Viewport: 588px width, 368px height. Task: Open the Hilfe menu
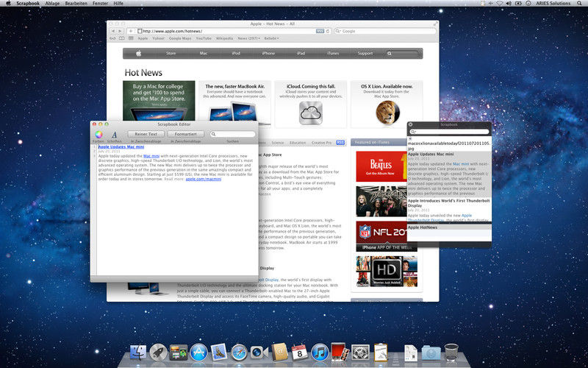click(118, 4)
